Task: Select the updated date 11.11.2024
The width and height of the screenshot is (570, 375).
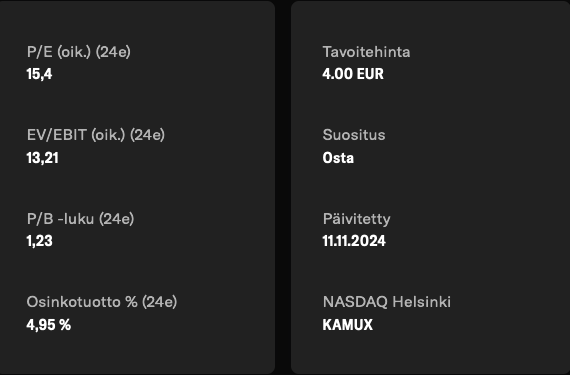Action: point(354,241)
